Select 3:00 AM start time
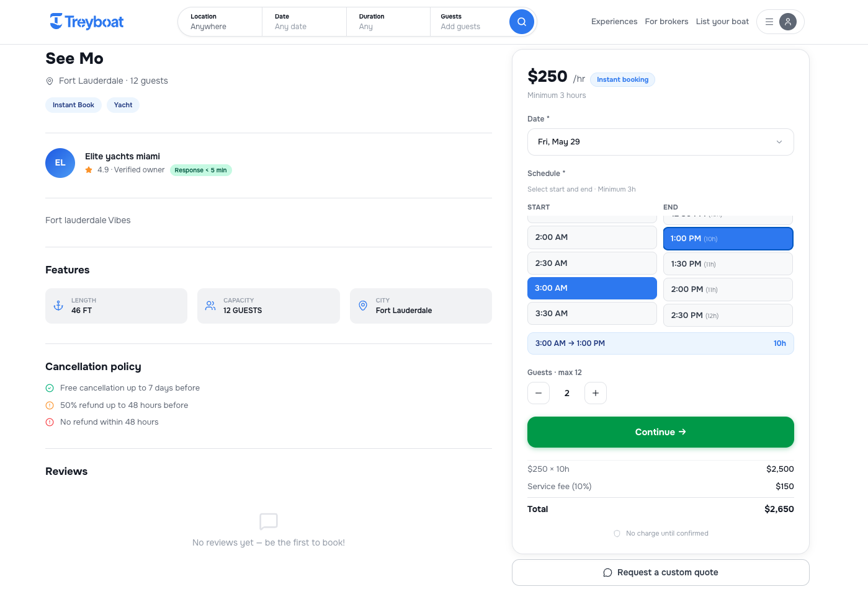 (x=592, y=288)
